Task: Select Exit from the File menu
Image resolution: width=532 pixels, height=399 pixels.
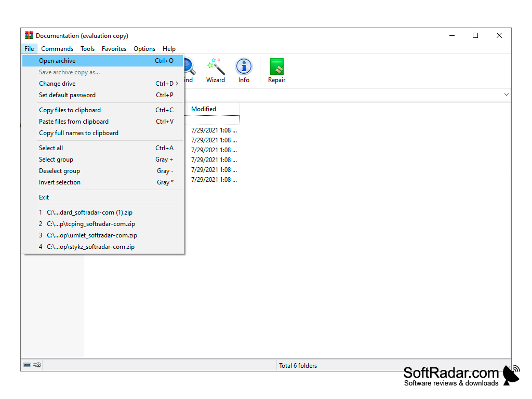Action: (44, 197)
